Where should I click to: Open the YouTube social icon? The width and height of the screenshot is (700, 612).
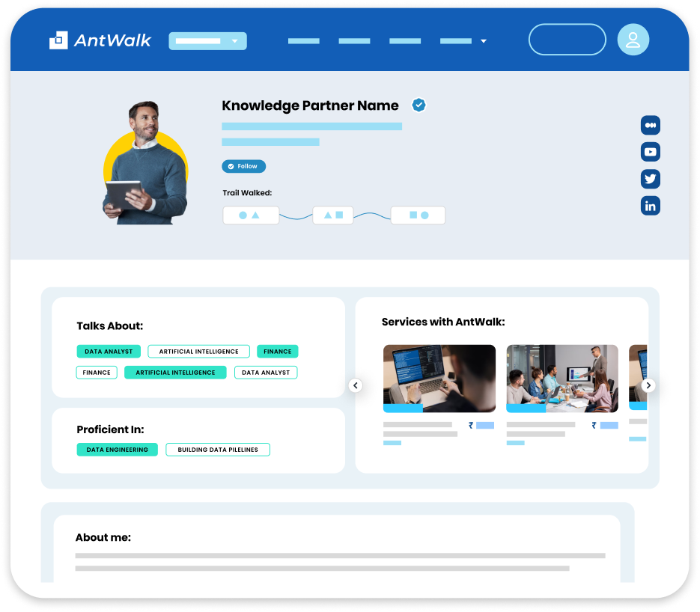coord(650,152)
